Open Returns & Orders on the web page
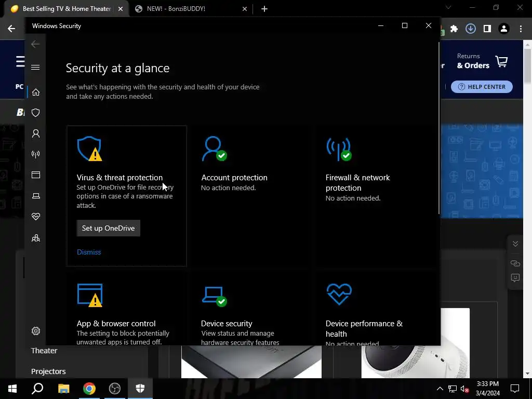This screenshot has height=399, width=532. 473,61
